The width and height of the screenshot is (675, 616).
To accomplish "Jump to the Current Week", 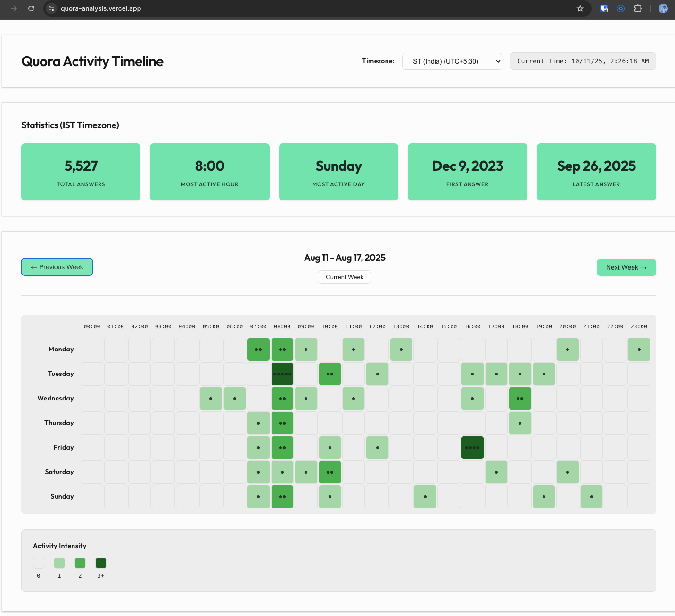I will [x=345, y=277].
